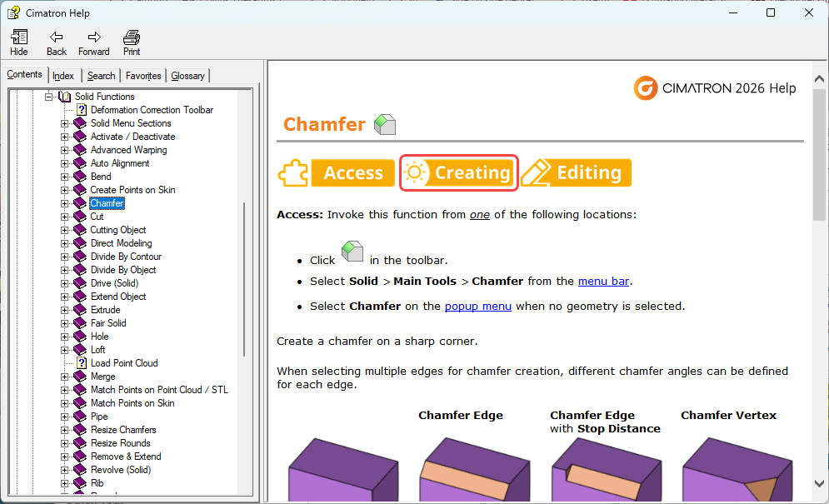This screenshot has width=829, height=504.
Task: Click the Chamfer Edge example image
Action: tap(475, 469)
